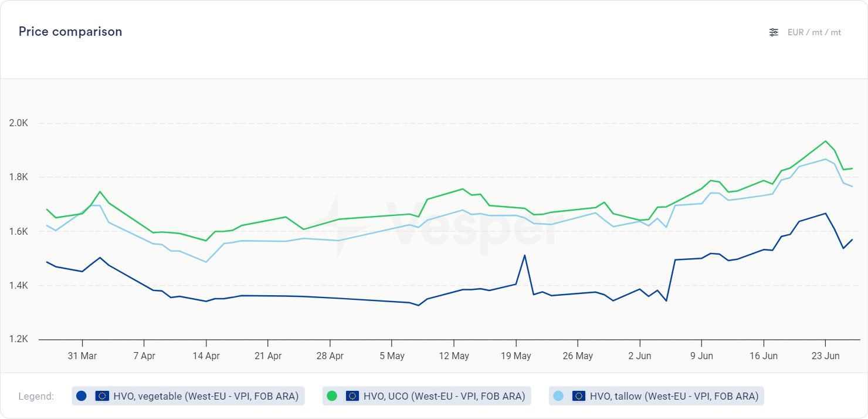This screenshot has height=419, width=868.
Task: Click the green HVO UCO legend dot
Action: click(x=332, y=396)
